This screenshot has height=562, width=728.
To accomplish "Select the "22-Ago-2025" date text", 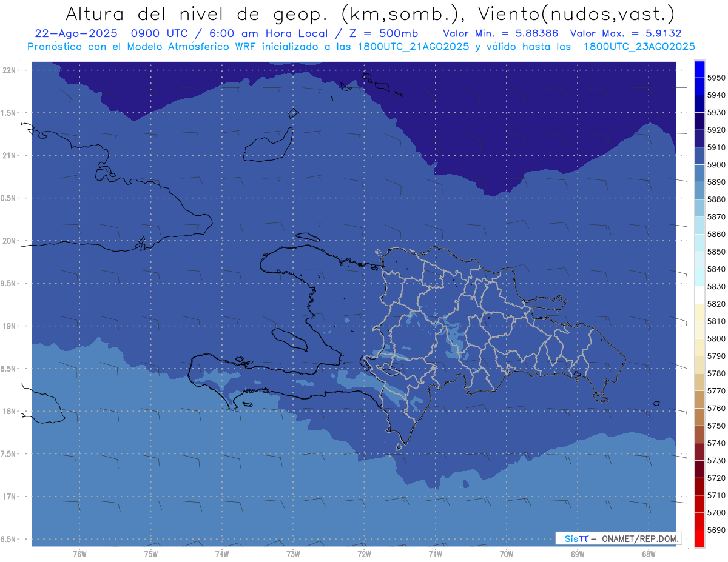I will point(75,33).
